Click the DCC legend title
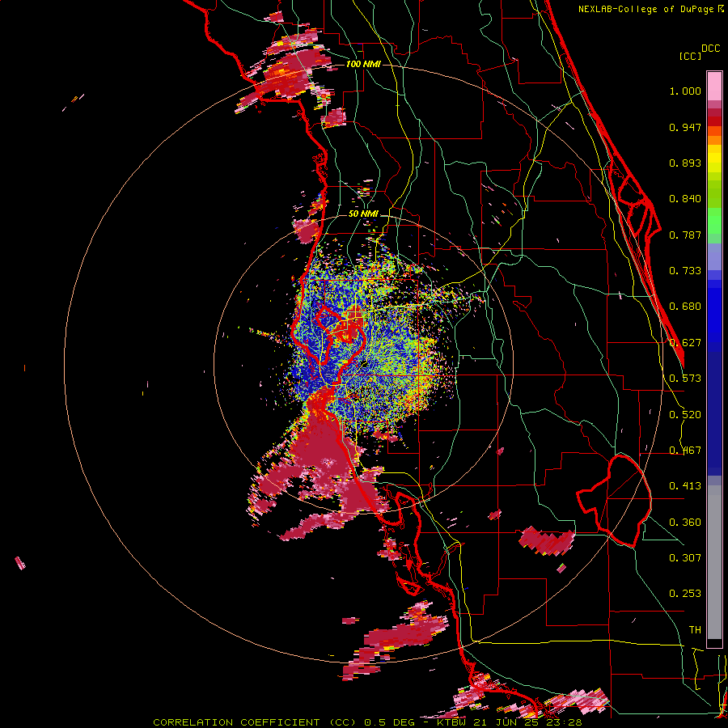Screen dimensions: 728x728 [710, 49]
